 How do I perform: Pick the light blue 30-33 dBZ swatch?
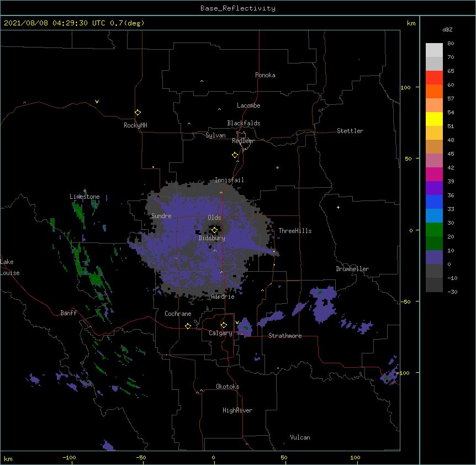[434, 215]
